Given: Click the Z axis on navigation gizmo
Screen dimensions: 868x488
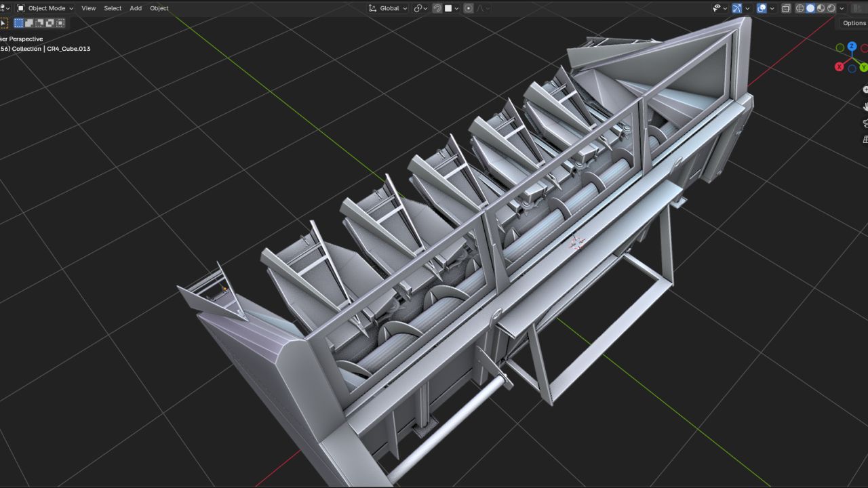Looking at the screenshot, I should [852, 47].
